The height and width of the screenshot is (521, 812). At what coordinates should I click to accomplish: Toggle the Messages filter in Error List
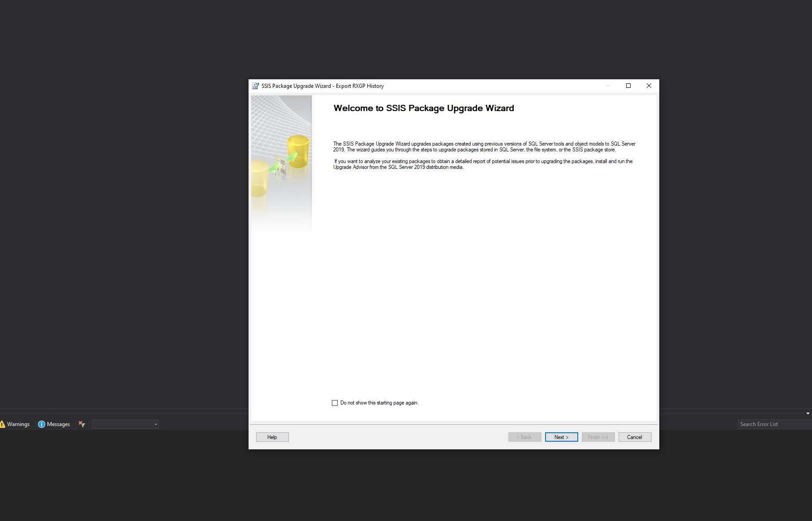point(54,424)
